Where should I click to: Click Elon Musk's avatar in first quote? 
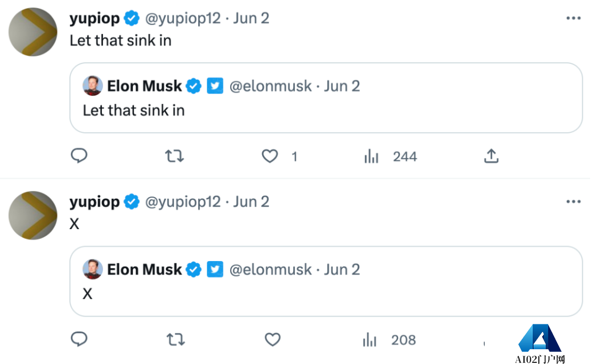pyautogui.click(x=93, y=86)
